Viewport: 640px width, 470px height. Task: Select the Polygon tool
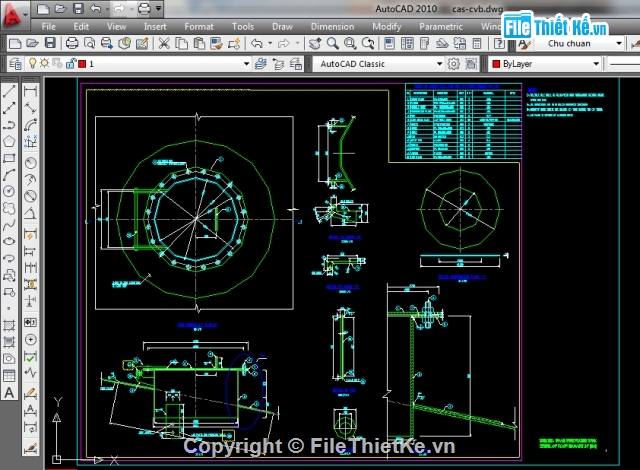pos(9,141)
